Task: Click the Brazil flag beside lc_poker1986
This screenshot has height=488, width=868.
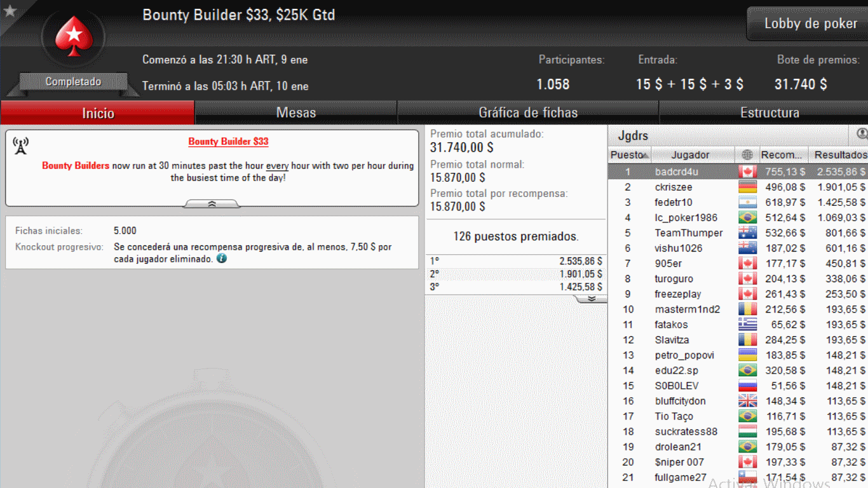Action: point(747,217)
